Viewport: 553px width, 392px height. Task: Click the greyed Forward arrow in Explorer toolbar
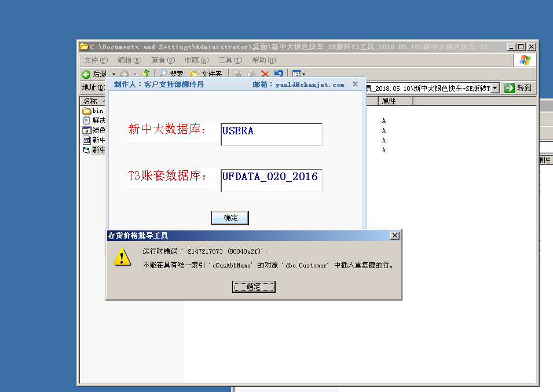tap(124, 74)
